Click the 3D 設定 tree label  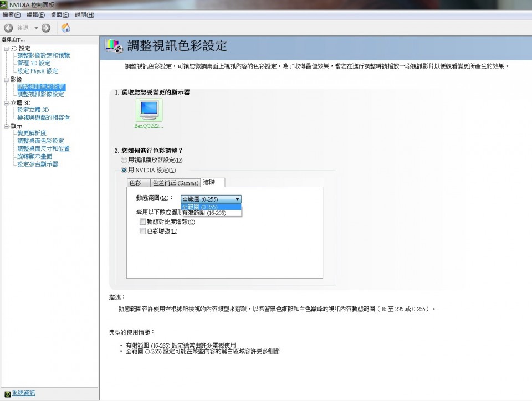21,49
